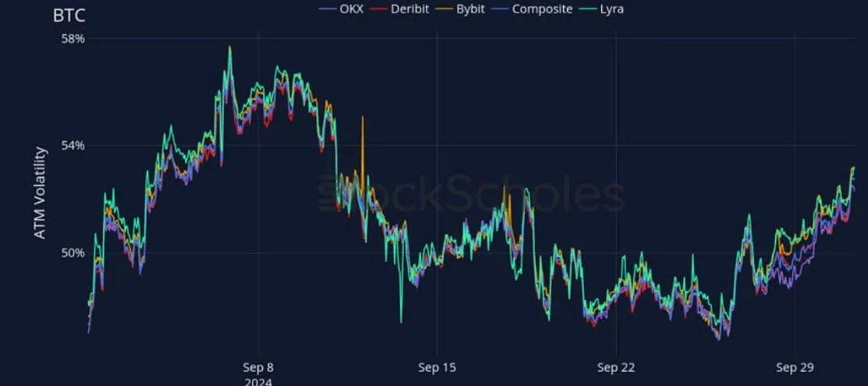The image size is (868, 386).
Task: Click the Sep 22 x-axis label
Action: point(616,368)
